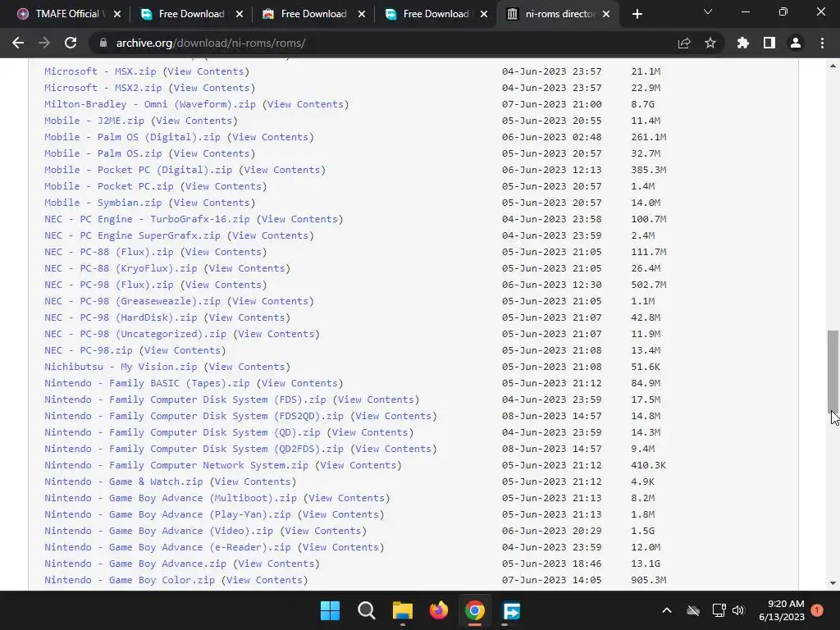
Task: Reload the archive.org page
Action: (71, 43)
